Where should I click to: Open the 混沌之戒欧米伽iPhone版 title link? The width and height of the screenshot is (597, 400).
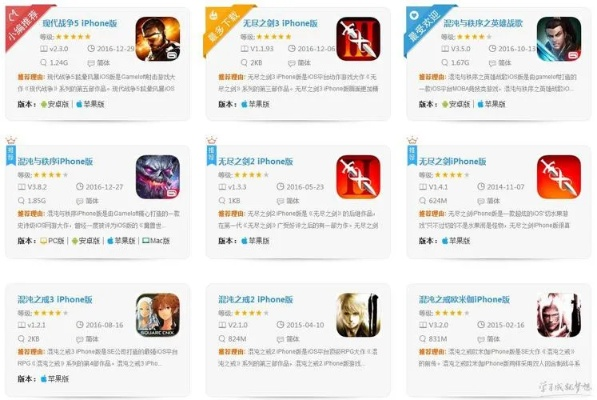pyautogui.click(x=464, y=300)
